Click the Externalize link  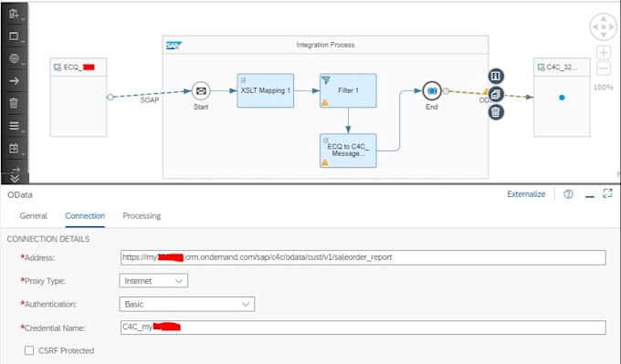pos(526,194)
